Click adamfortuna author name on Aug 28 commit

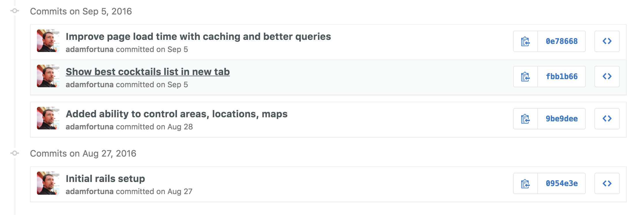coord(89,127)
